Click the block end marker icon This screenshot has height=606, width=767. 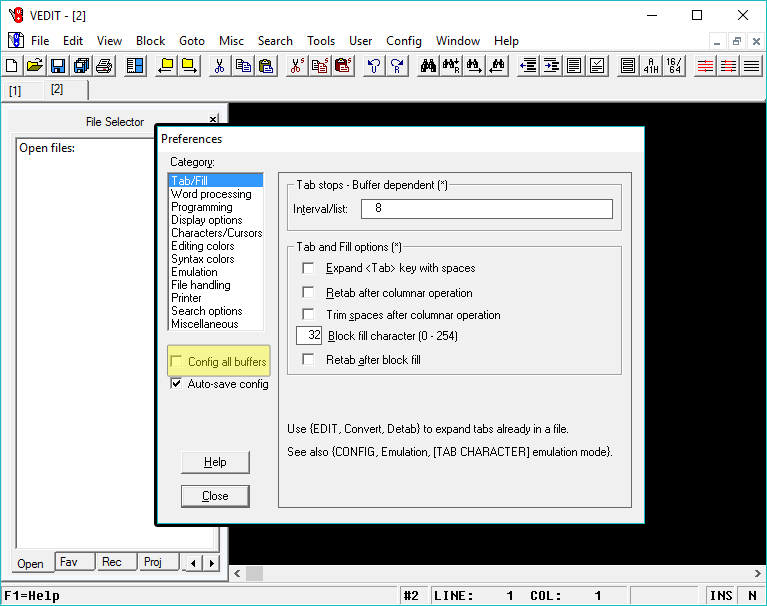pyautogui.click(x=189, y=66)
